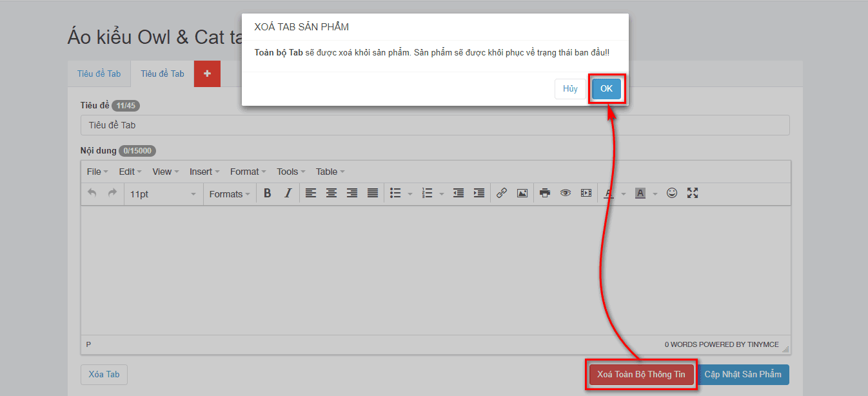
Task: Pick the text background color swatch
Action: click(x=640, y=193)
